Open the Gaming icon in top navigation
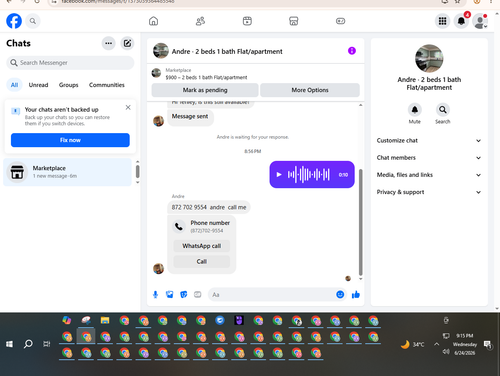The width and height of the screenshot is (500, 376). coord(340,21)
